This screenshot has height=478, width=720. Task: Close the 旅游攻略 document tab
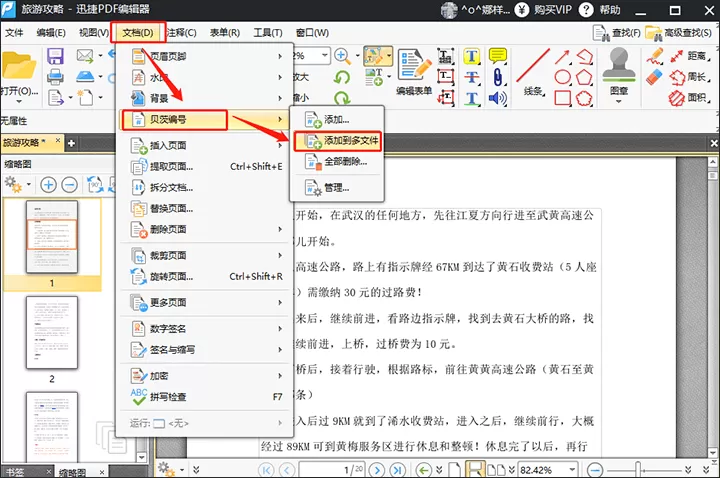58,141
